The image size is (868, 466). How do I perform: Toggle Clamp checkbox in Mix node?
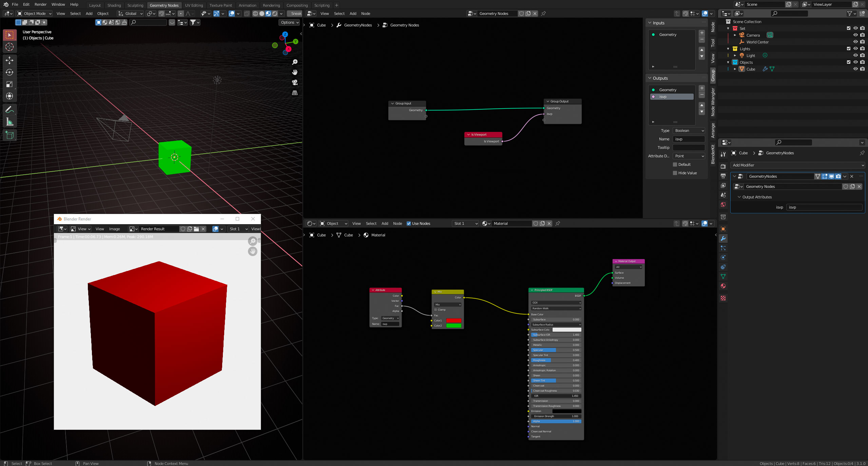436,310
